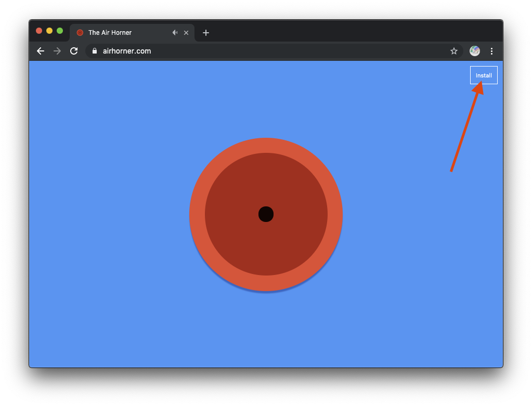Viewport: 532px width, 406px height.
Task: View site info via the lock icon
Action: (94, 51)
